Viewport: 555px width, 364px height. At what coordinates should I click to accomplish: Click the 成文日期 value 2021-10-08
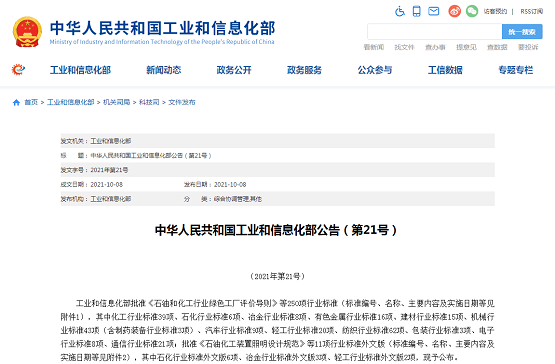[107, 184]
